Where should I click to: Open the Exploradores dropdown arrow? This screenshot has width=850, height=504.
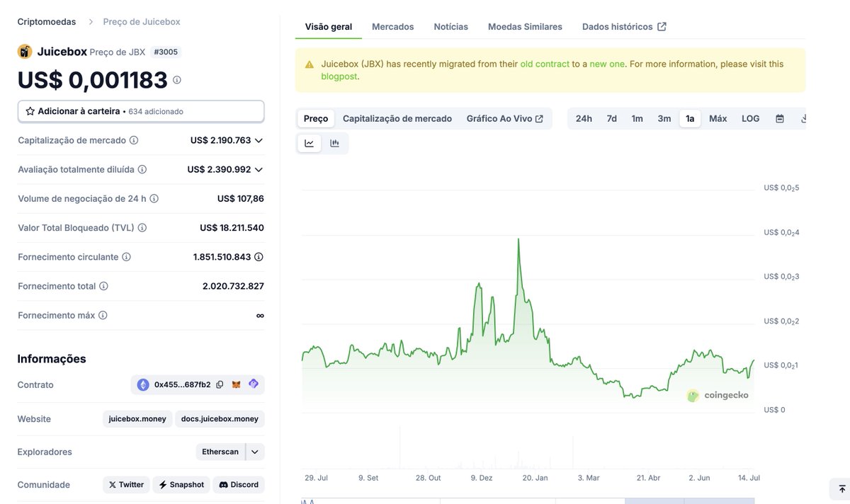[x=255, y=452]
